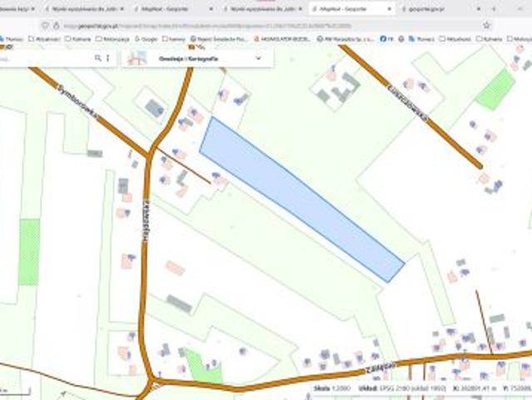
Task: Open the three-dot menu beside the search icon
Action: 108,58
